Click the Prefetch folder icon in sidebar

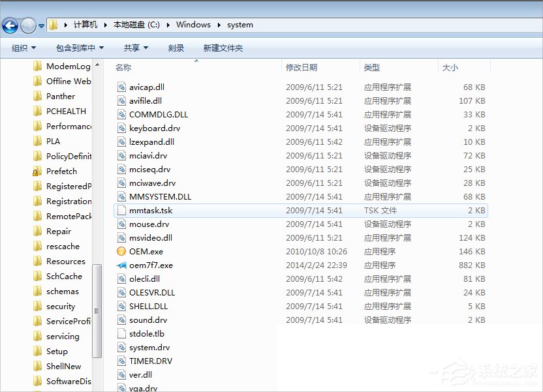click(x=37, y=171)
